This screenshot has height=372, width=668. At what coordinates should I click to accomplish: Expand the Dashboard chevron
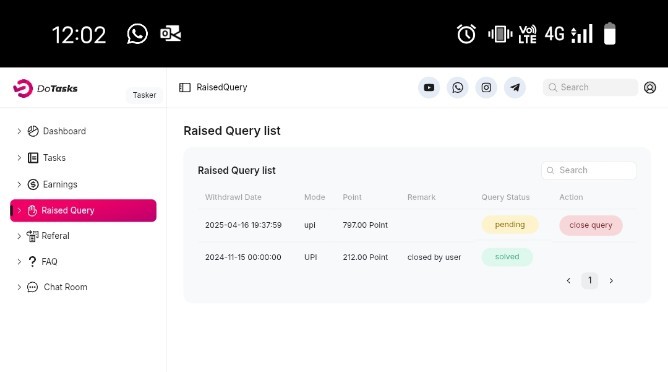coord(19,131)
